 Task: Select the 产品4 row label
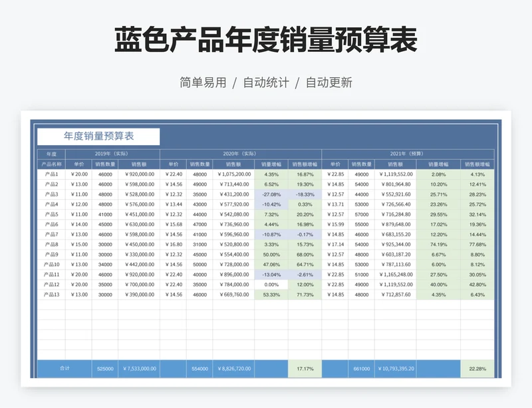pyautogui.click(x=51, y=204)
